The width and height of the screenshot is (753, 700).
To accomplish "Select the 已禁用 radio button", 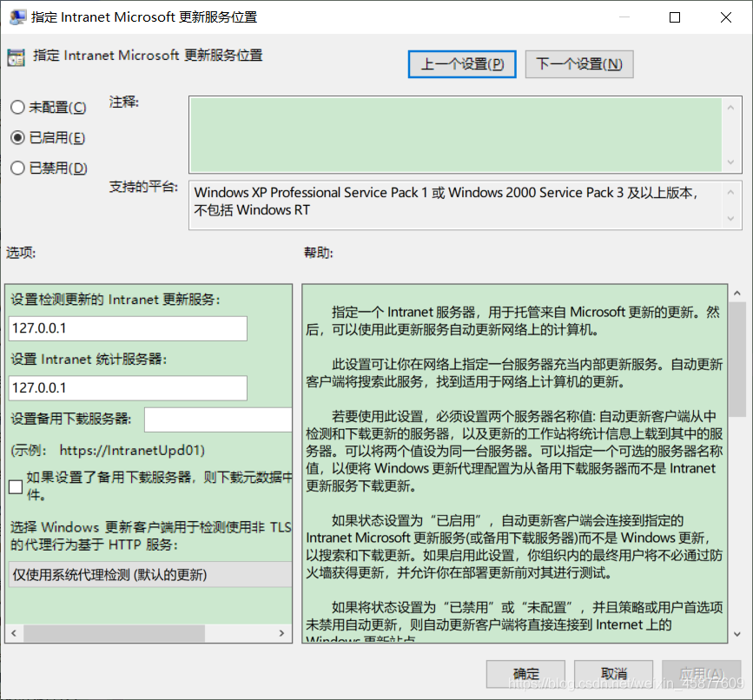I will [x=16, y=168].
